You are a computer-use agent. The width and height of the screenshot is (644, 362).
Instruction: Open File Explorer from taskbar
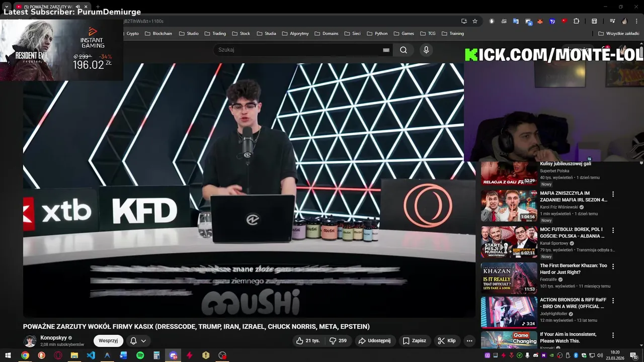click(74, 355)
